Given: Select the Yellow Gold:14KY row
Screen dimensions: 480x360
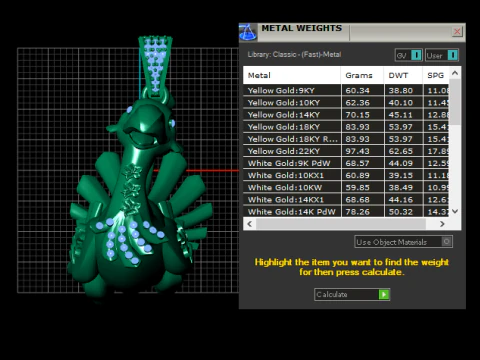Looking at the screenshot, I should pos(346,115).
